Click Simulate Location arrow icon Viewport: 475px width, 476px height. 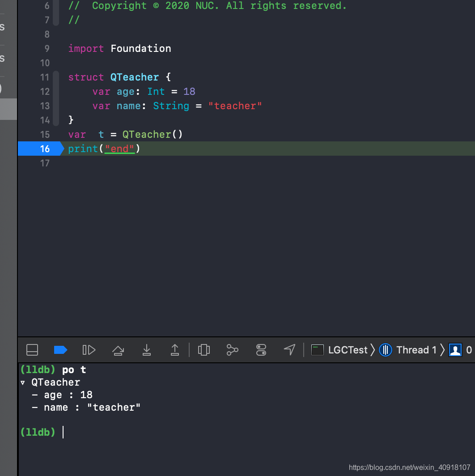coord(289,350)
